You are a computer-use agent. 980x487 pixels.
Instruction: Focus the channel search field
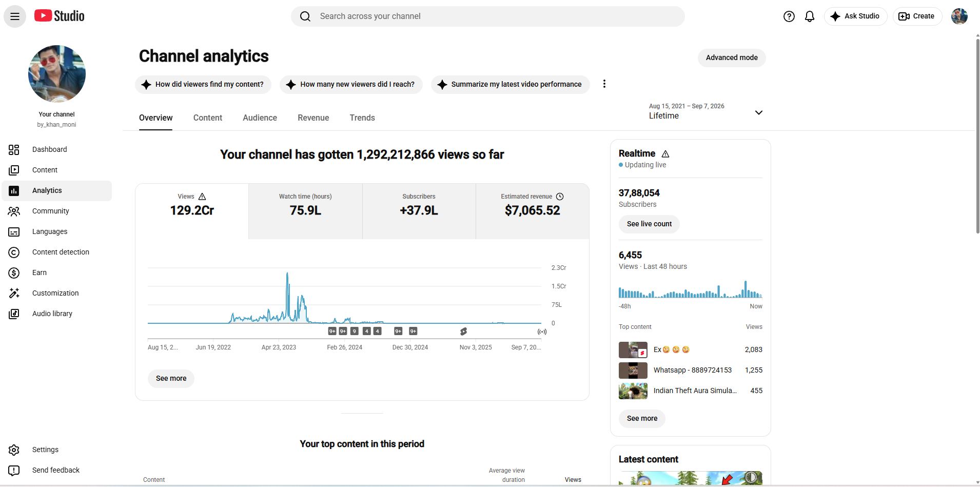pos(487,16)
